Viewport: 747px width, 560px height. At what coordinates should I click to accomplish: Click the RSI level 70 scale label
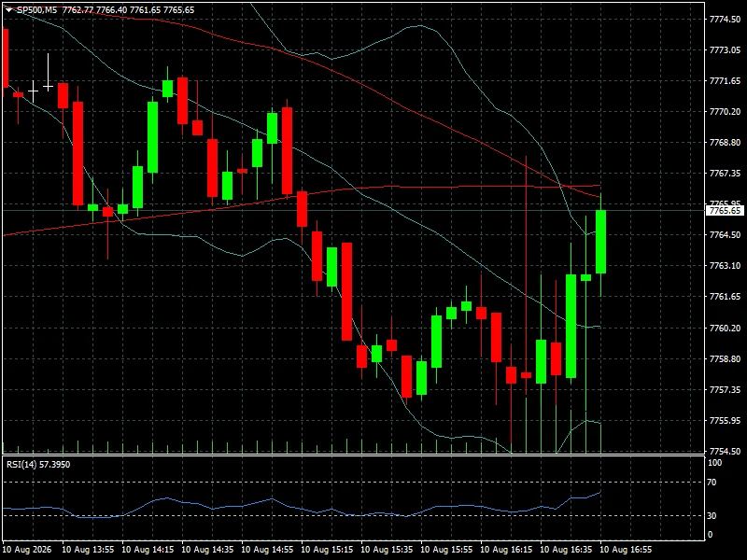(712, 483)
